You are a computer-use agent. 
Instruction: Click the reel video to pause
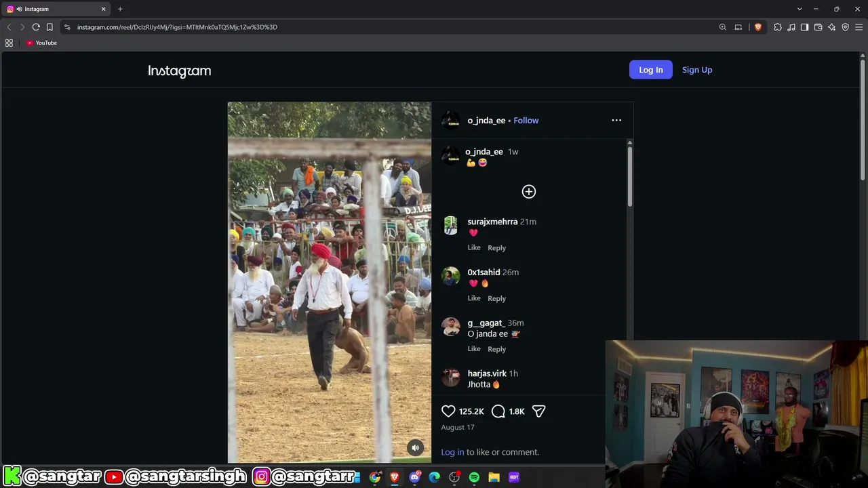(330, 282)
